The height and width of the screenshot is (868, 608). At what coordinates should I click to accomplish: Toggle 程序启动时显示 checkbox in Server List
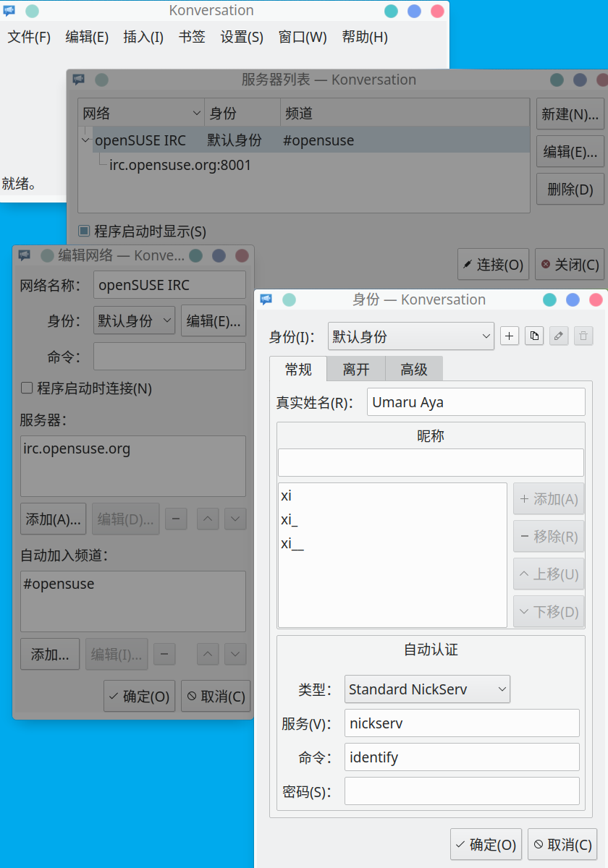[x=84, y=231]
